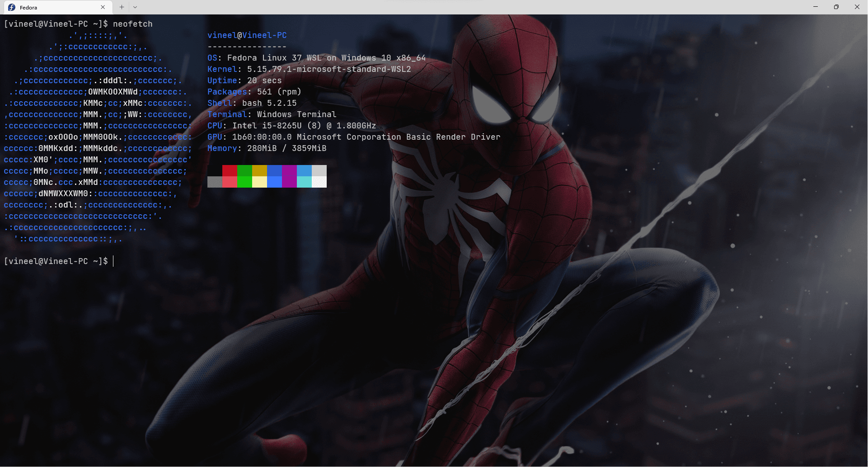The image size is (868, 467).
Task: Click the green color block in neofetch palette
Action: (x=244, y=170)
